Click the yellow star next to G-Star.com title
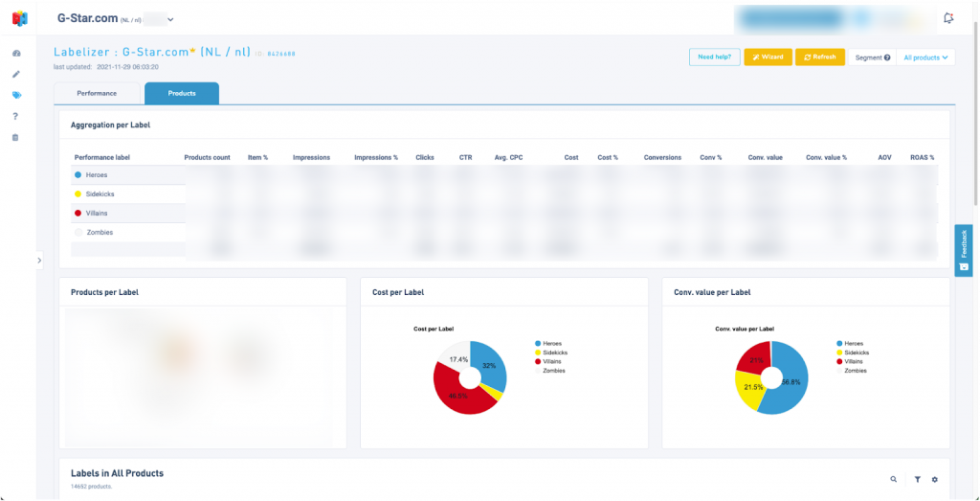This screenshot has width=980, height=501. tap(193, 51)
